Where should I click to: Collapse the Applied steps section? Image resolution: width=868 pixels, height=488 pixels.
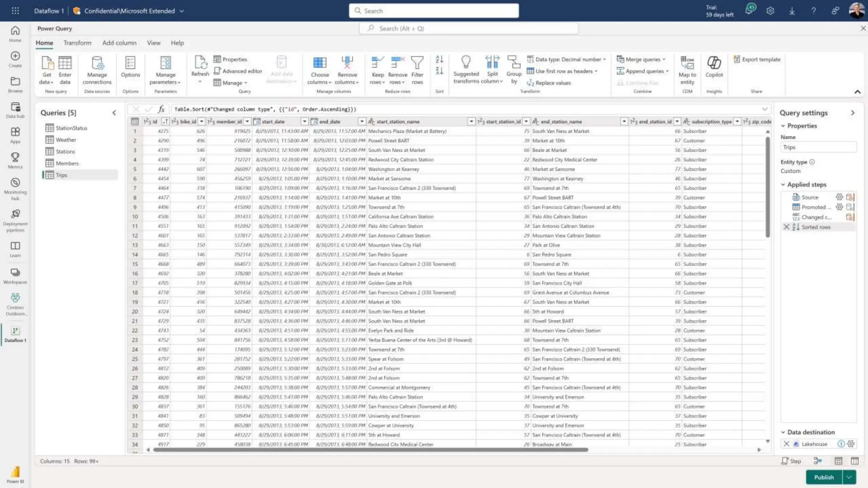[783, 185]
